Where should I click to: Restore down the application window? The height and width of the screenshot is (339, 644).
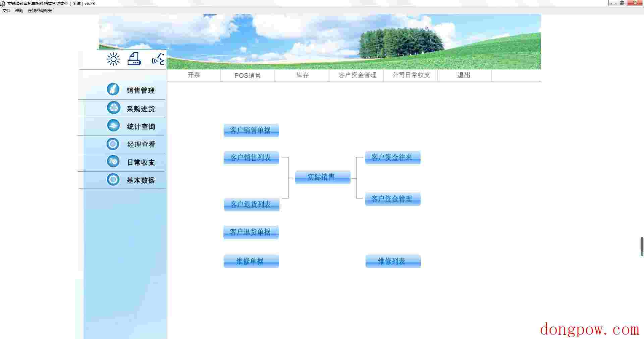(622, 3)
